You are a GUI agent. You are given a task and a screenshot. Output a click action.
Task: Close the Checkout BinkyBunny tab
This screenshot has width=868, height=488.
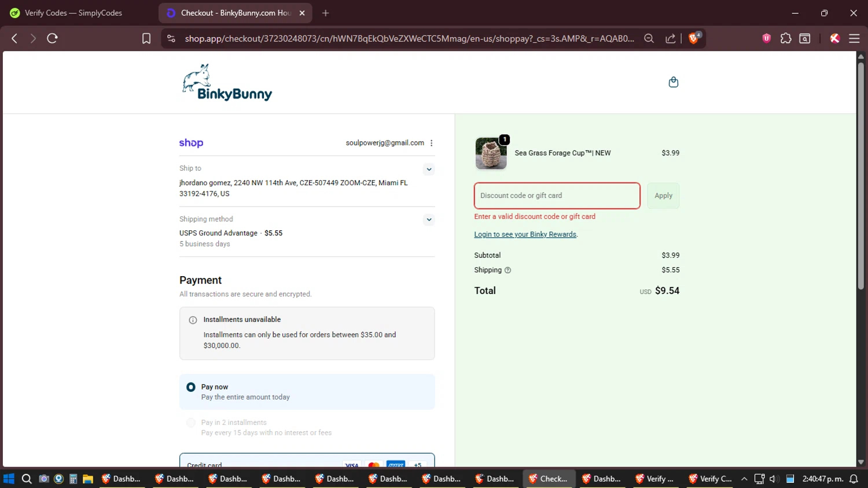point(302,13)
